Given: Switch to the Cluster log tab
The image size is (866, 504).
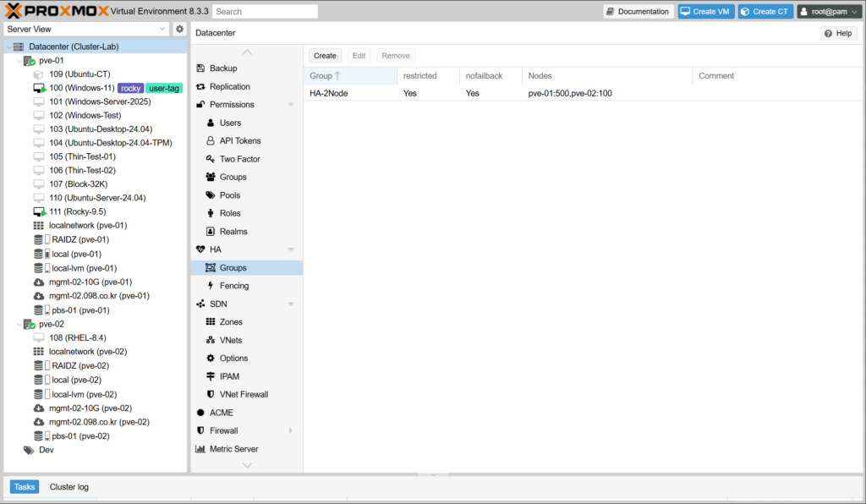Looking at the screenshot, I should tap(69, 487).
